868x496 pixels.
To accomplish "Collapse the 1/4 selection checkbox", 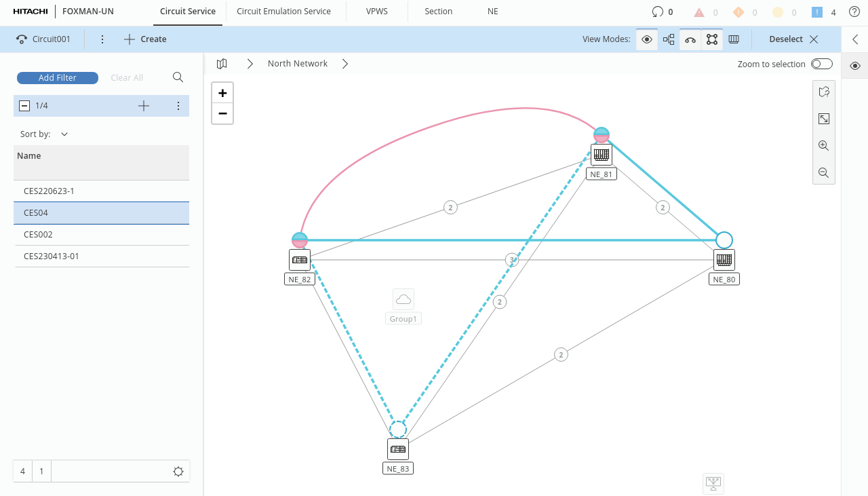I will pos(24,106).
